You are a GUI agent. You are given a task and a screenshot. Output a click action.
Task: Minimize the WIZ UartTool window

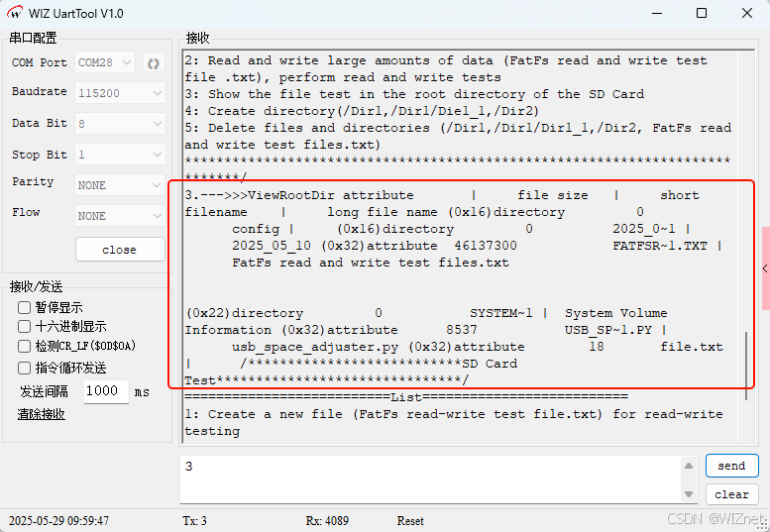tap(657, 13)
